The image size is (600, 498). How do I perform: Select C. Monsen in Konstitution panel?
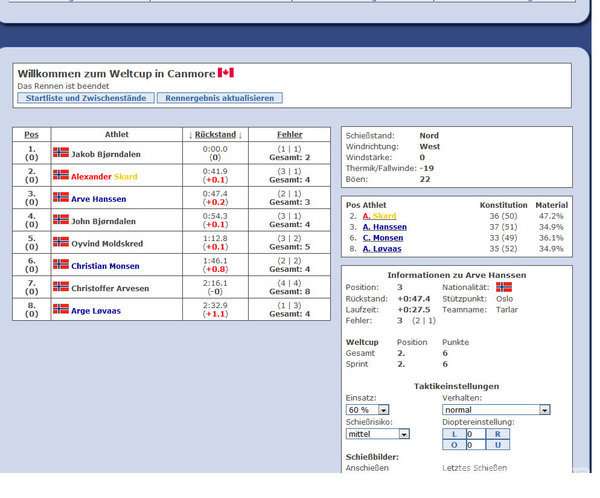point(383,238)
